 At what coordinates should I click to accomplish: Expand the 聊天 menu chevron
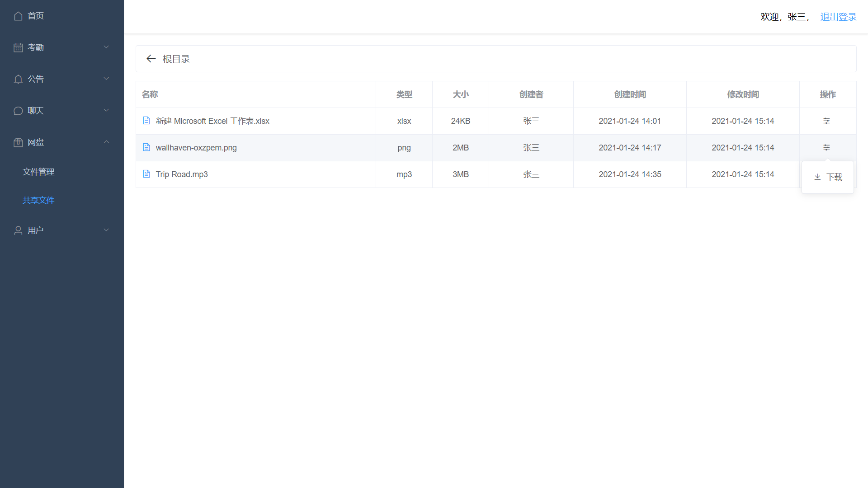pyautogui.click(x=106, y=110)
